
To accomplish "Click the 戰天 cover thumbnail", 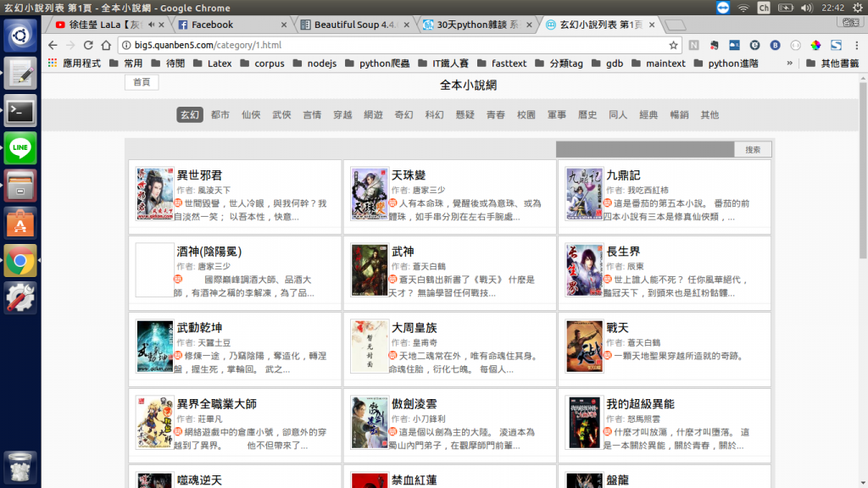I will [x=584, y=347].
